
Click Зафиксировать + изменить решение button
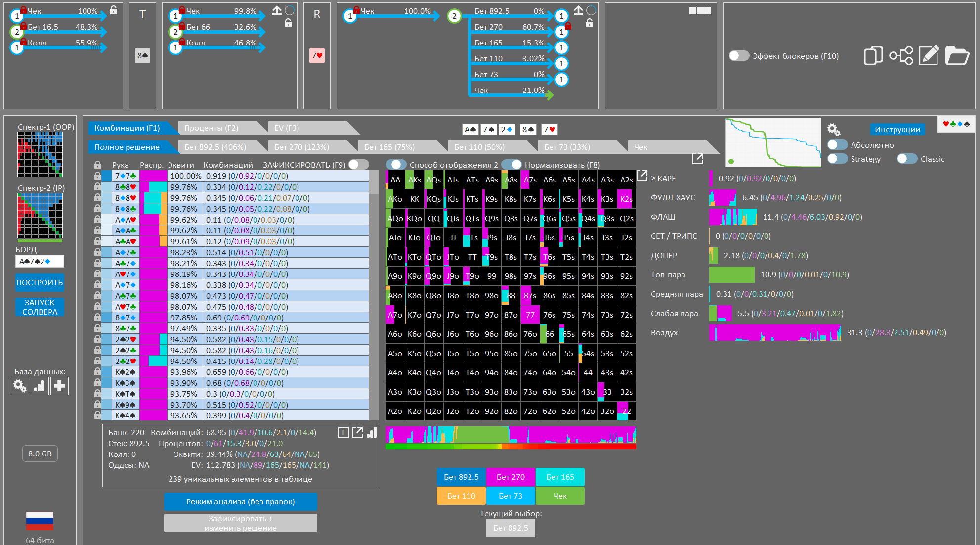pyautogui.click(x=241, y=523)
